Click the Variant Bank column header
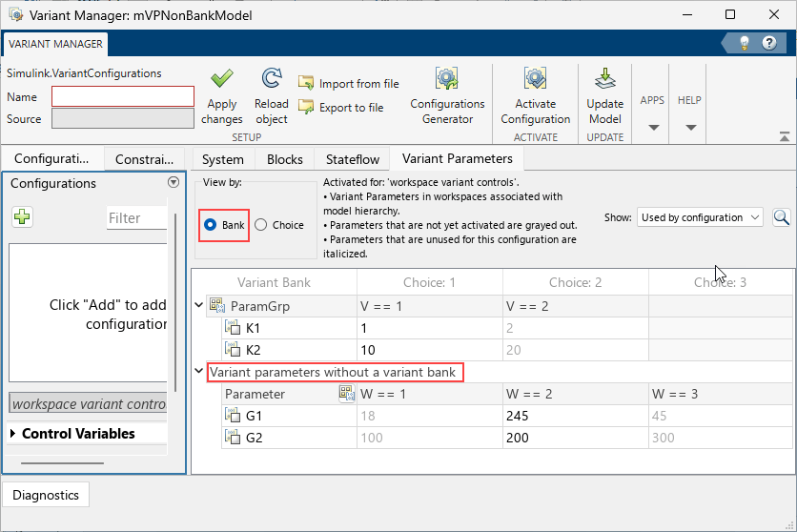The height and width of the screenshot is (532, 797). tap(274, 282)
